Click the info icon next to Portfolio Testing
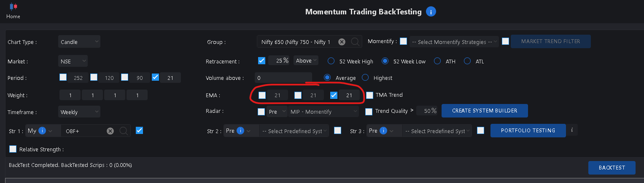The height and width of the screenshot is (183, 644). (x=572, y=130)
